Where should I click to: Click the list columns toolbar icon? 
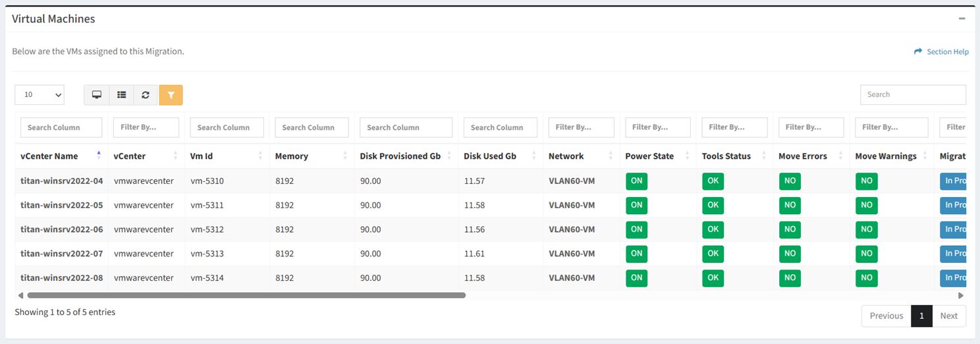122,95
